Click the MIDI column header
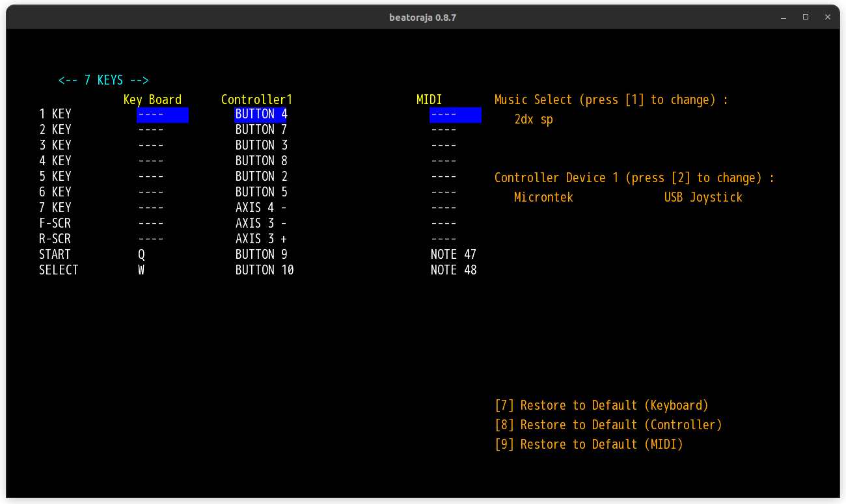 (x=429, y=100)
